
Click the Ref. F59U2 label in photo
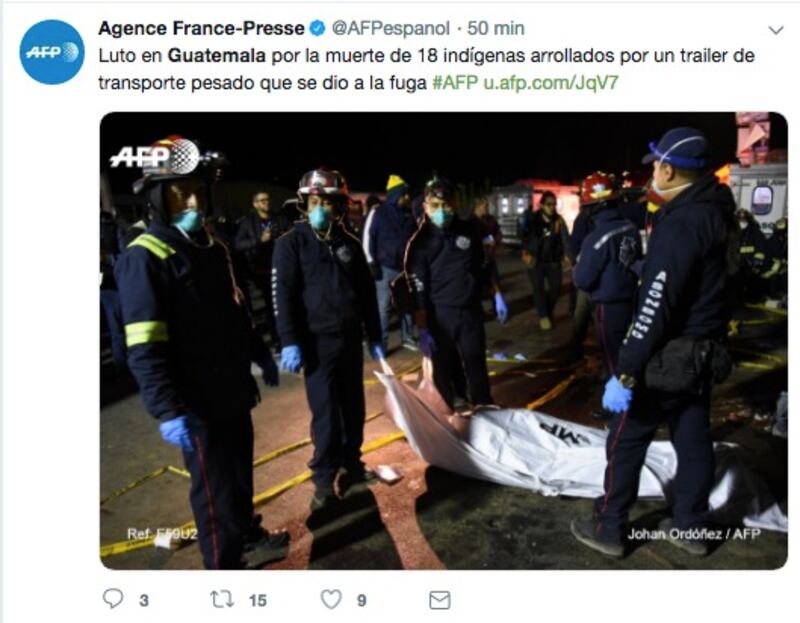[x=162, y=534]
